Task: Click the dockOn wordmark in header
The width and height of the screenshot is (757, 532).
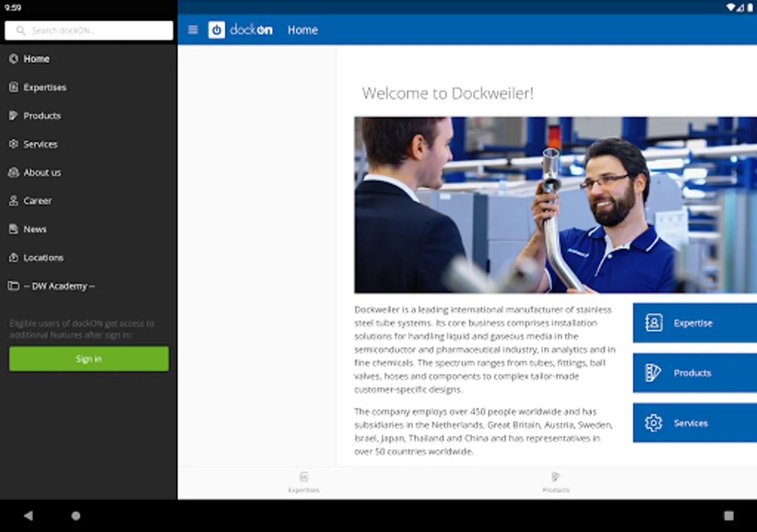Action: (x=251, y=30)
